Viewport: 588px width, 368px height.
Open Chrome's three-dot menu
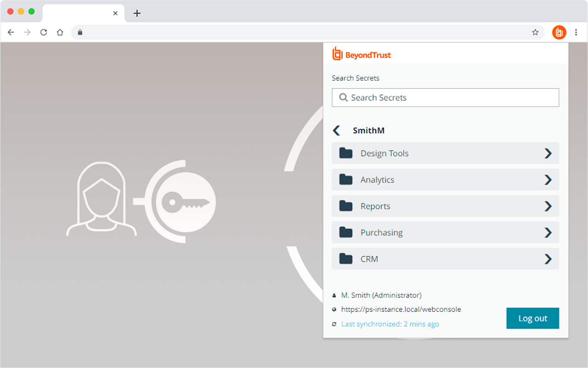(x=576, y=32)
